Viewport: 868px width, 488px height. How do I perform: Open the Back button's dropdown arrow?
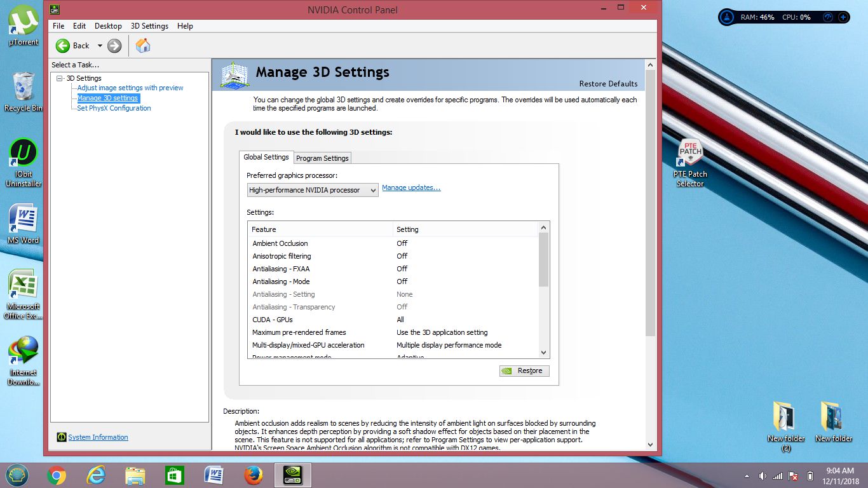point(100,45)
